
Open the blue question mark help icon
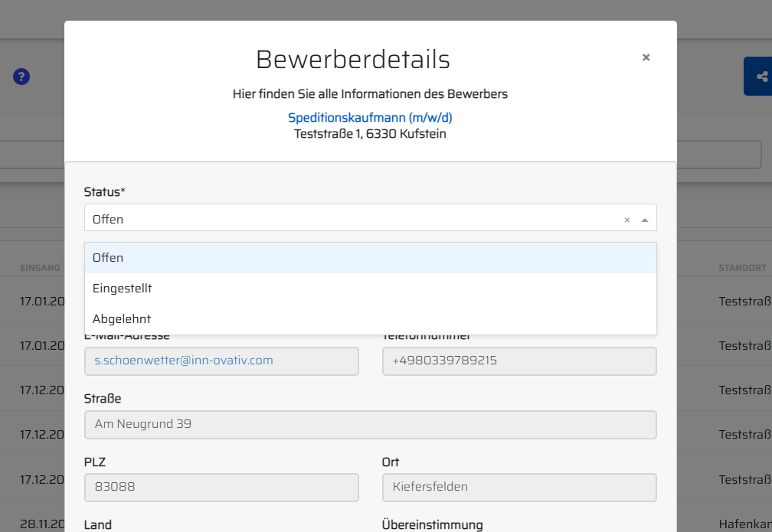tap(21, 77)
